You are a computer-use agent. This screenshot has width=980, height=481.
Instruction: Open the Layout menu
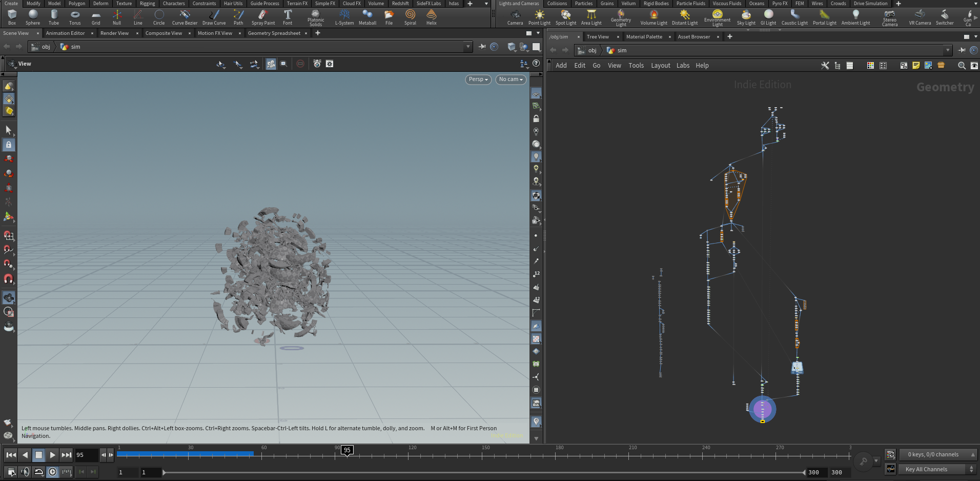660,66
